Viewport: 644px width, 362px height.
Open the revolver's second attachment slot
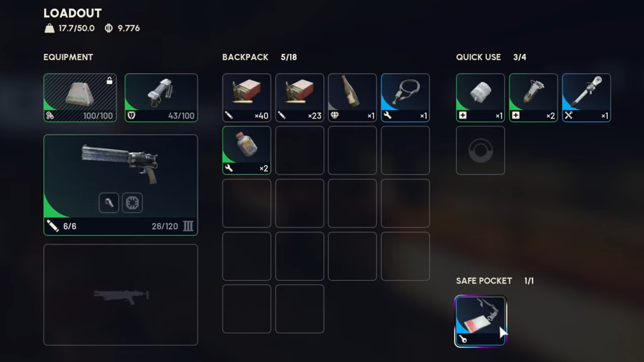[132, 203]
